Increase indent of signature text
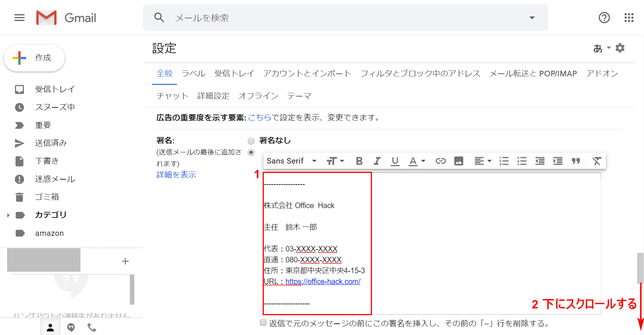This screenshot has height=335, width=644. click(558, 161)
